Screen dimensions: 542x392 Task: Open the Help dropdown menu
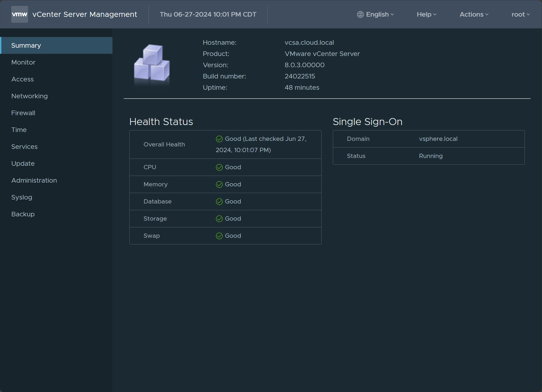(426, 14)
